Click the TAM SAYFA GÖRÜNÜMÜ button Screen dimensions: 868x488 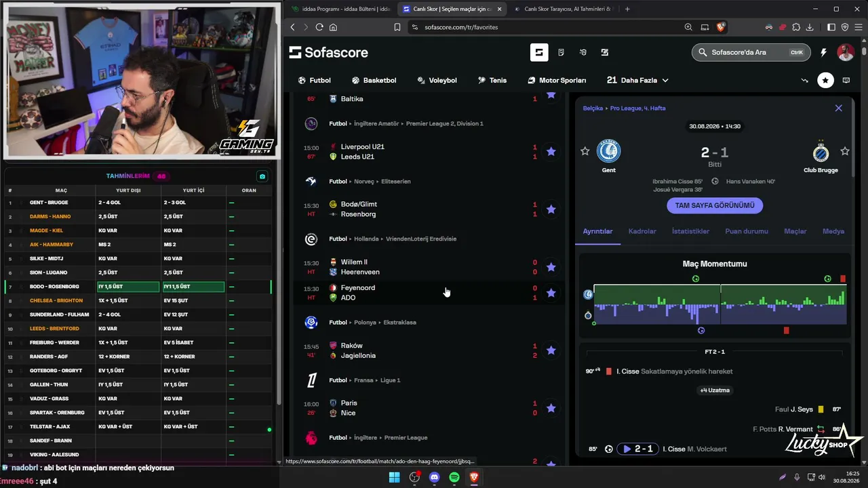point(715,205)
